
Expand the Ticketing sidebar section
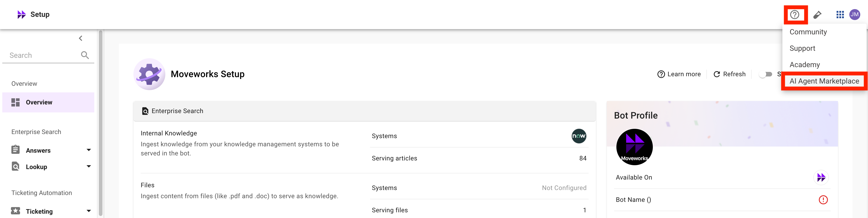pos(89,211)
